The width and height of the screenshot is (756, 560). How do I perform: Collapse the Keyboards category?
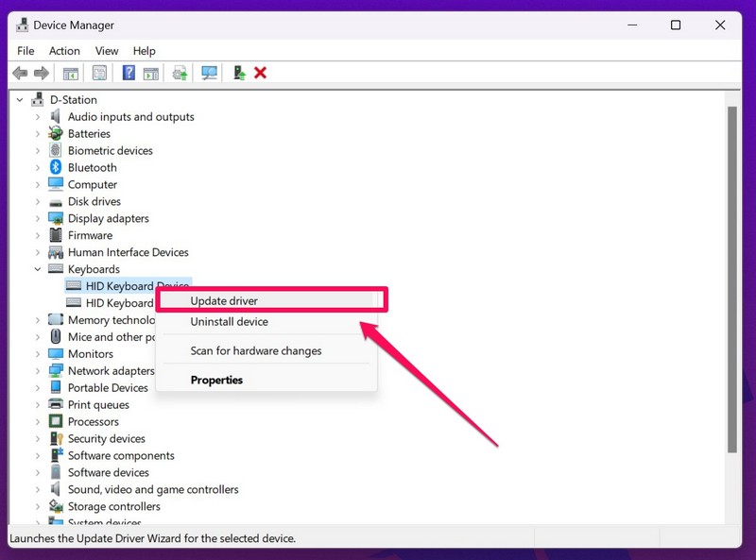[x=38, y=270]
